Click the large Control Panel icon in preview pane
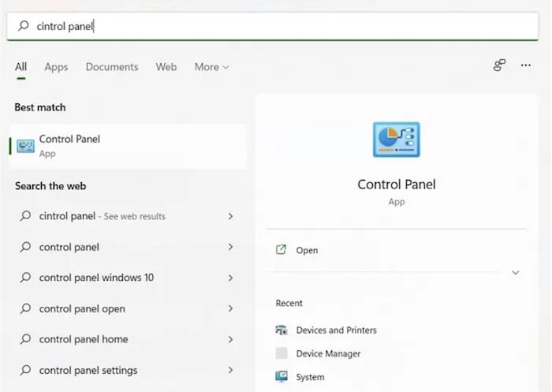 pos(397,140)
